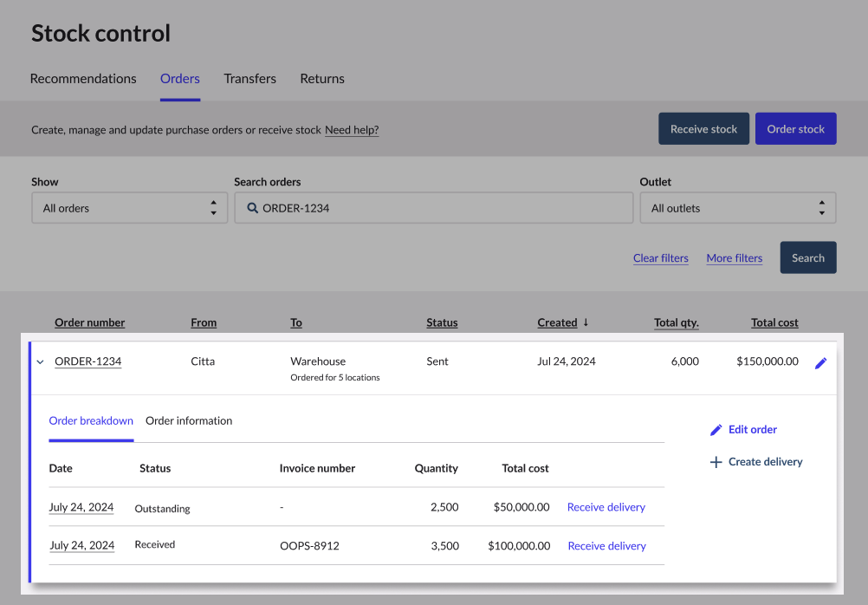Click the Outstanding status in the breakdown
The width and height of the screenshot is (868, 605).
point(162,509)
